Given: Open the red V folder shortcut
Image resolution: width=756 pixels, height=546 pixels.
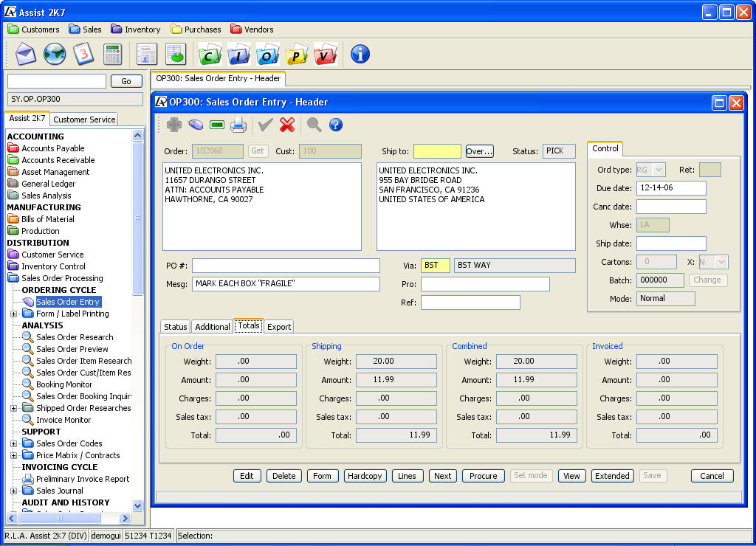Looking at the screenshot, I should (x=325, y=54).
